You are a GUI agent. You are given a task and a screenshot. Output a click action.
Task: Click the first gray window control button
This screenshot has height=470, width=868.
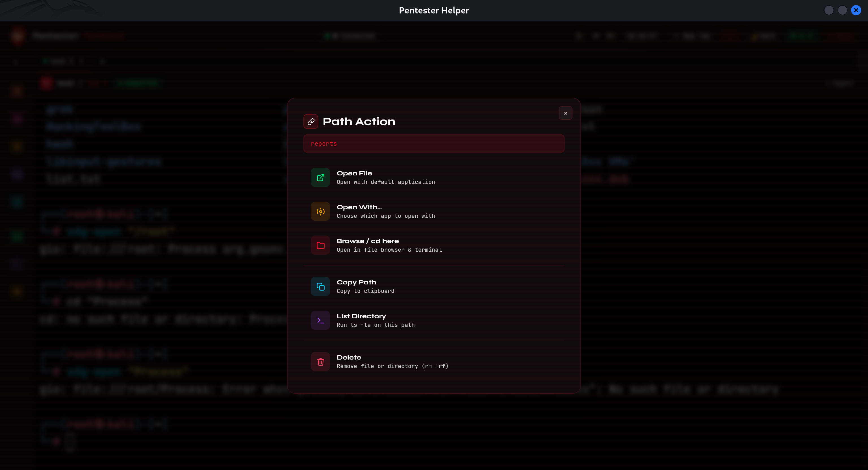tap(828, 10)
